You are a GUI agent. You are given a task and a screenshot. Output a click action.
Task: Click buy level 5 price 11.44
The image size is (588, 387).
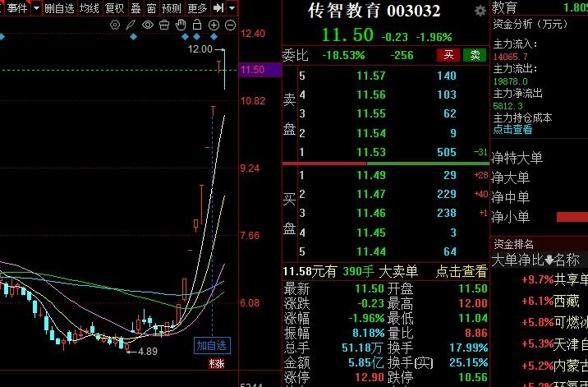tap(371, 251)
